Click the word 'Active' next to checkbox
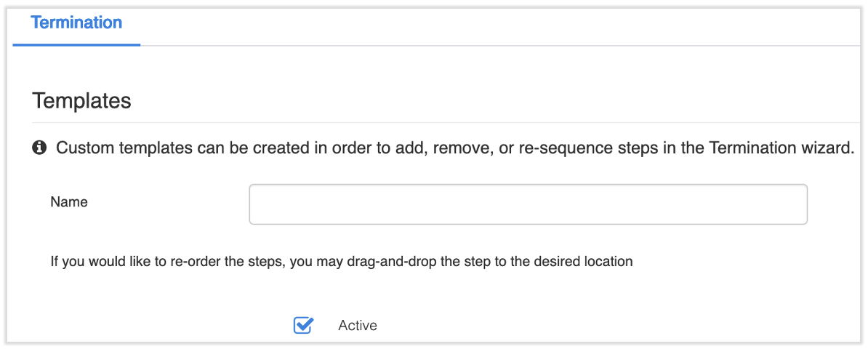This screenshot has height=349, width=868. pyautogui.click(x=357, y=326)
